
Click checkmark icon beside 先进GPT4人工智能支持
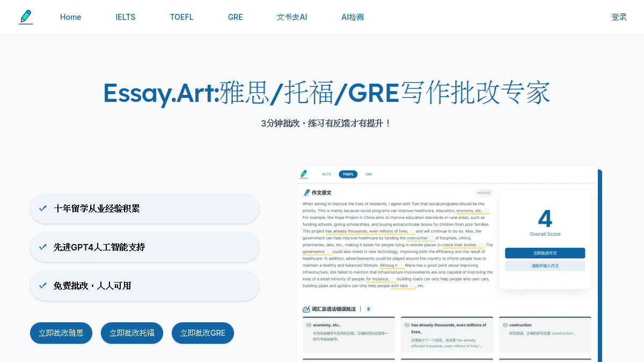[x=43, y=247]
